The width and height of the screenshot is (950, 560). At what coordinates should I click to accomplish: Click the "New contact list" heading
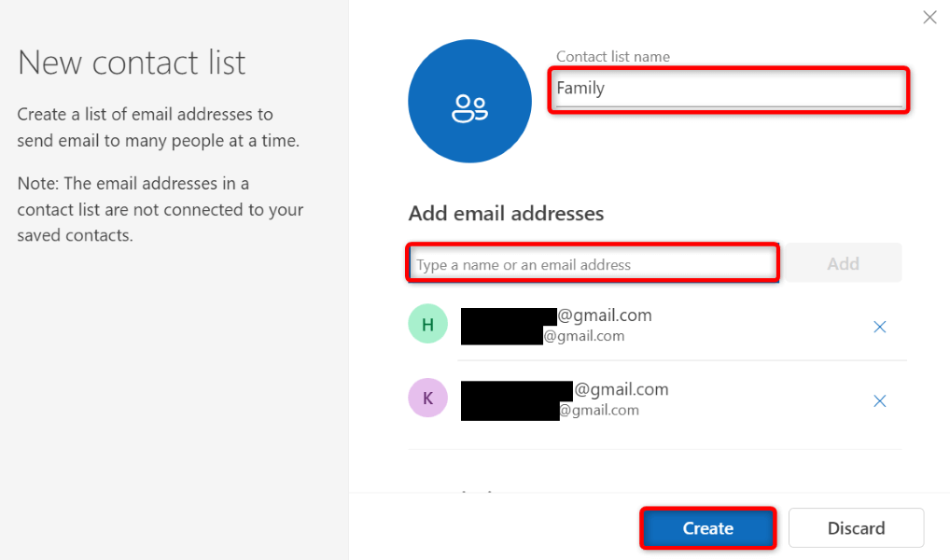pyautogui.click(x=132, y=63)
